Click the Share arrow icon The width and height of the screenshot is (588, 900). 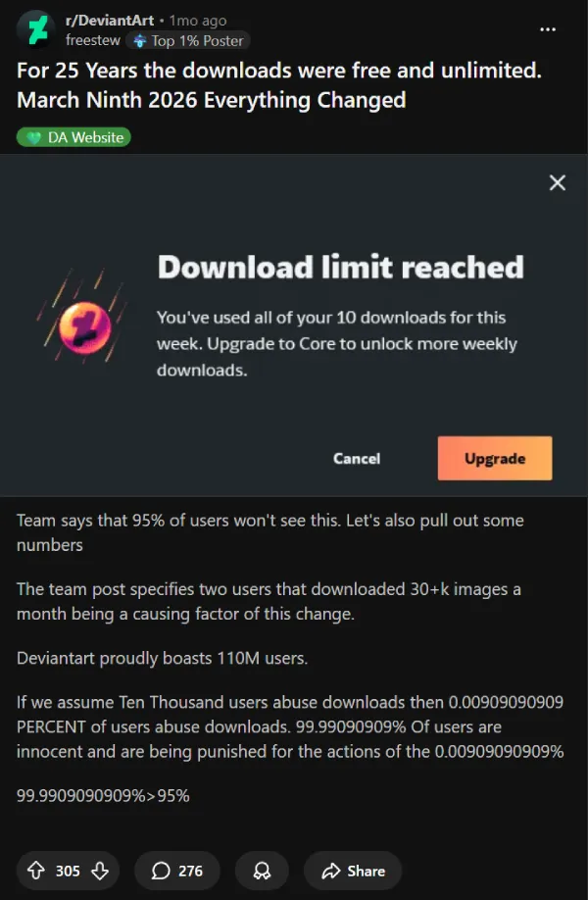[x=331, y=871]
